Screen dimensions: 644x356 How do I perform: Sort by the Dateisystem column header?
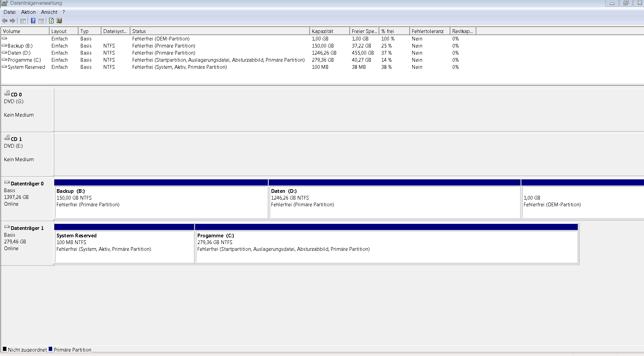pyautogui.click(x=116, y=31)
